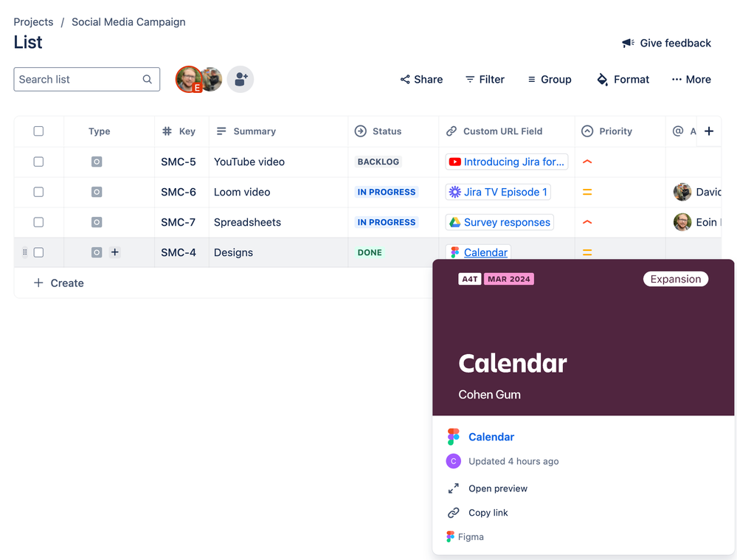Screen dimensions: 737x560
Task: Click the issue type icon for SMC-6
Action: click(97, 192)
